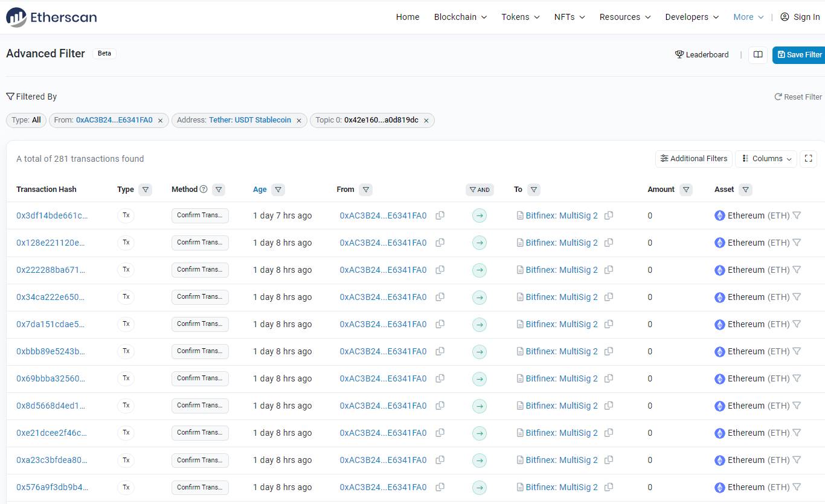Click Confirm Trans method badge in row 0xe21dcee2f46c
Image resolution: width=825 pixels, height=504 pixels.
tap(200, 433)
